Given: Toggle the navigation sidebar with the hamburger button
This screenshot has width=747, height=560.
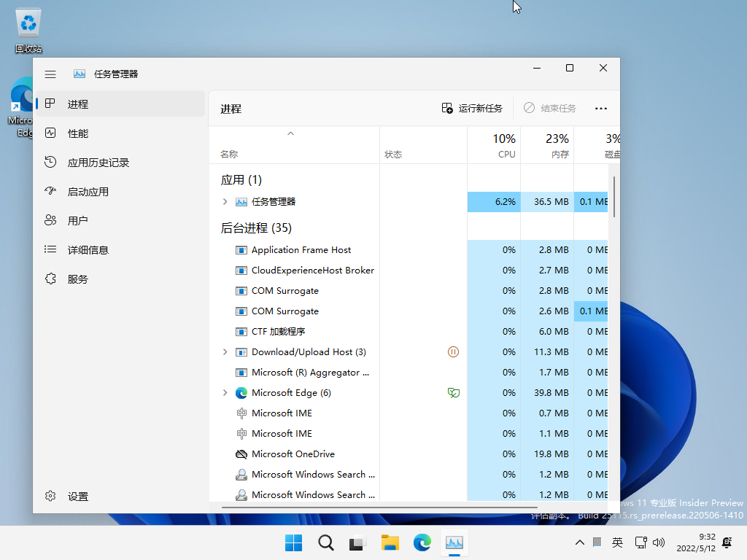Looking at the screenshot, I should [50, 74].
